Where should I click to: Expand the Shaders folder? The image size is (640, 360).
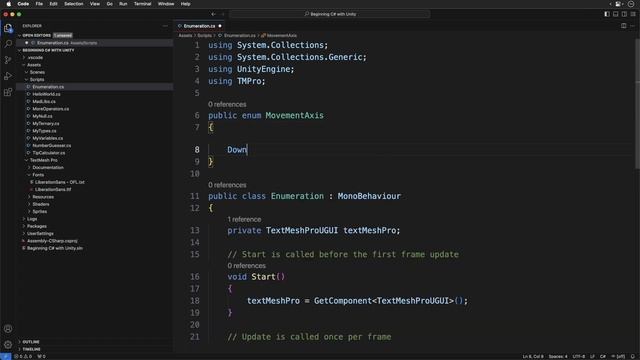click(x=29, y=204)
